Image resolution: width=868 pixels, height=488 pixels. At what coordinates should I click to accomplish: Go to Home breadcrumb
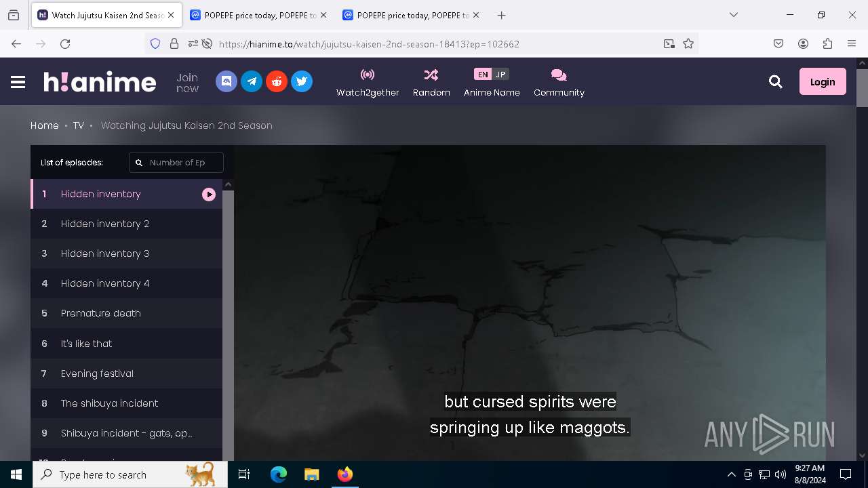tap(45, 125)
